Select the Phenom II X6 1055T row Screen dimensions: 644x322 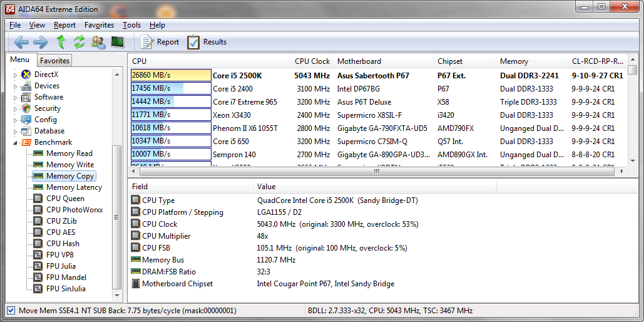pyautogui.click(x=378, y=128)
